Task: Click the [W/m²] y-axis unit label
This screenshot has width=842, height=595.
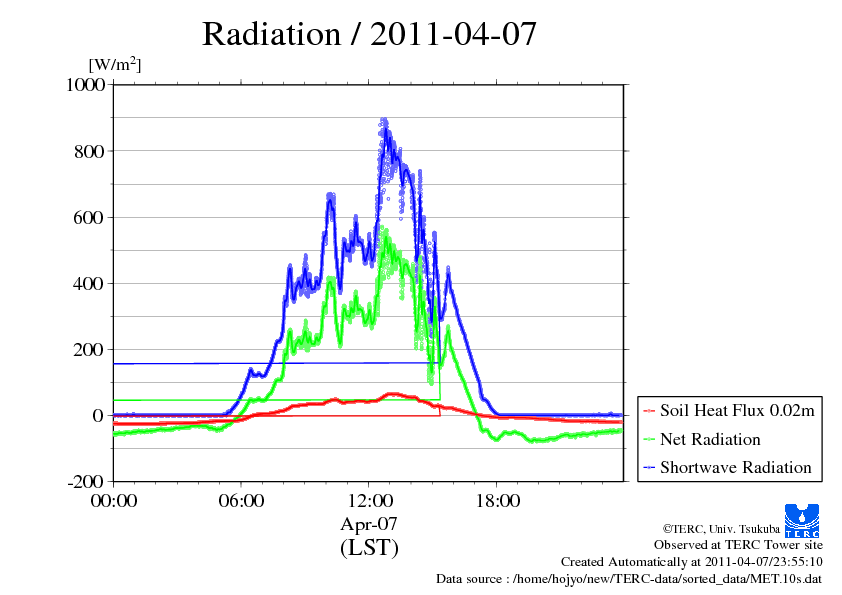Action: [116, 64]
